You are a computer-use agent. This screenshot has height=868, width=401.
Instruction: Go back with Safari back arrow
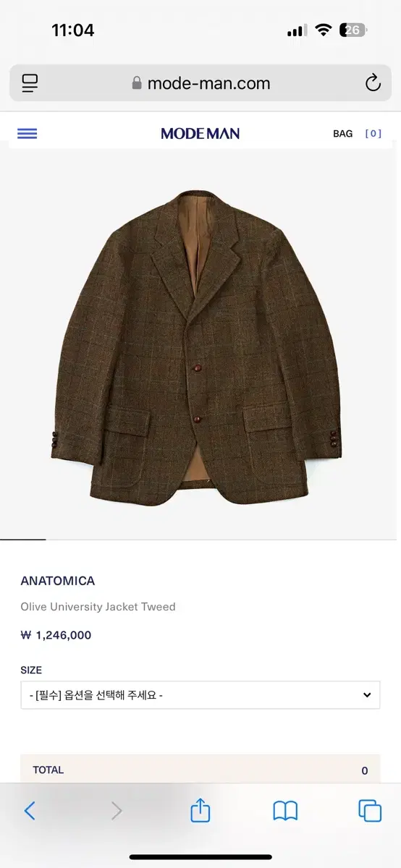[30, 810]
